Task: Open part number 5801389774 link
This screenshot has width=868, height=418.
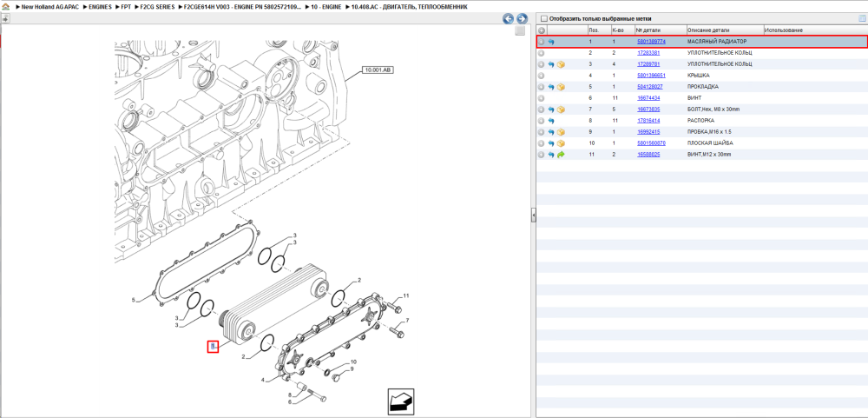Action: (x=651, y=42)
